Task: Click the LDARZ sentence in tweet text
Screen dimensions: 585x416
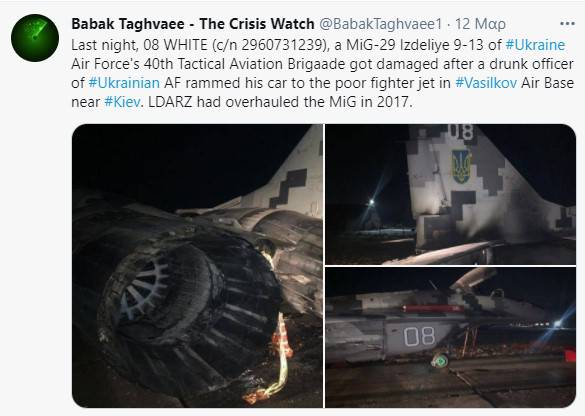Action: 281,102
